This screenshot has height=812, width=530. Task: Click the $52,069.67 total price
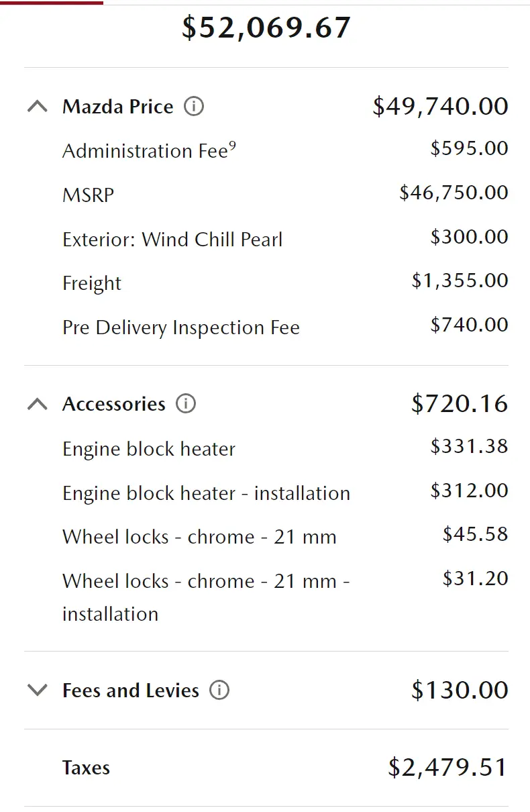click(x=266, y=28)
